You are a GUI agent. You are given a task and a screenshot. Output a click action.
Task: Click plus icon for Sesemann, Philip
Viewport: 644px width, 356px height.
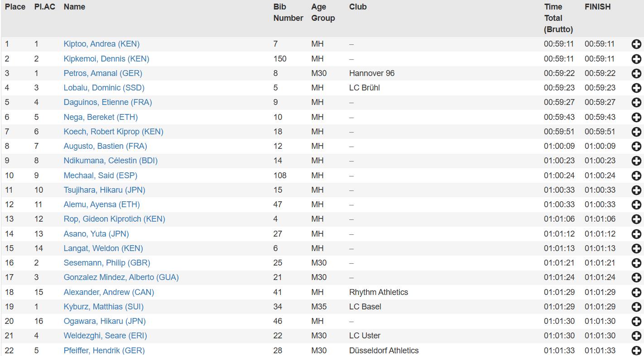[x=636, y=263]
